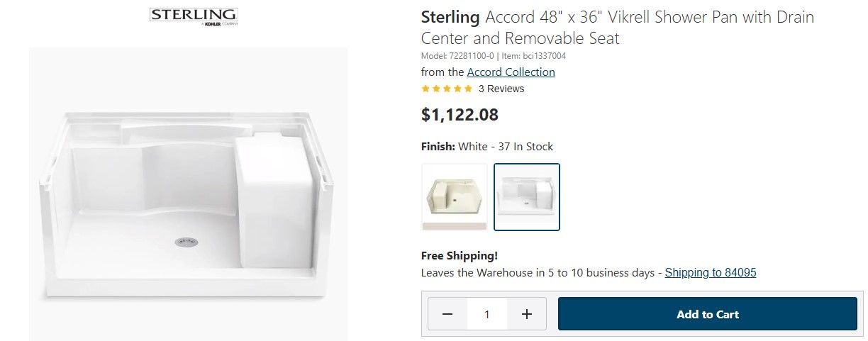This screenshot has height=341, width=868.
Task: Click the Finish: White - 37 In Stock label
Action: [486, 147]
